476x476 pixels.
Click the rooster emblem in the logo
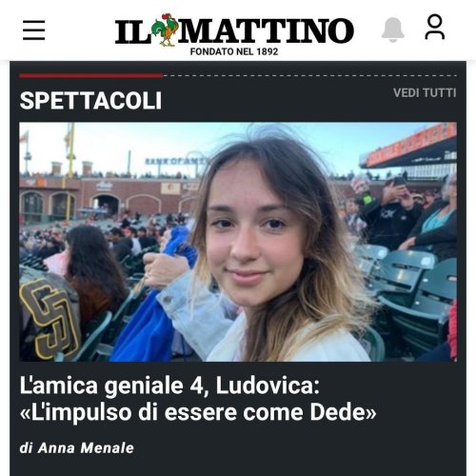pyautogui.click(x=165, y=30)
